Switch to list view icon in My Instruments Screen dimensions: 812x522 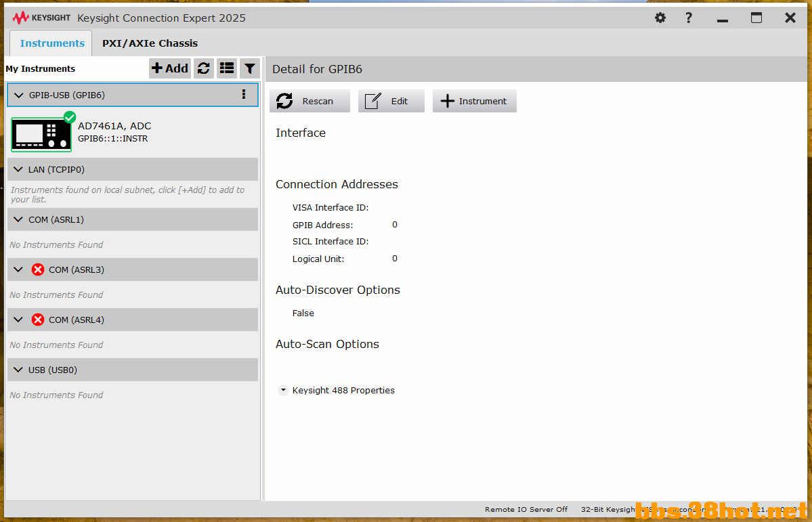pos(227,68)
